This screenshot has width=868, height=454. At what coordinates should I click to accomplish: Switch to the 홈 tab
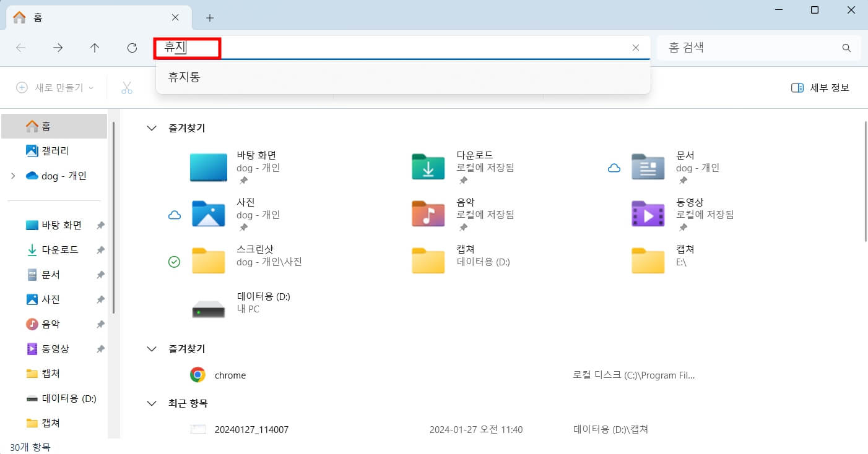(x=37, y=17)
